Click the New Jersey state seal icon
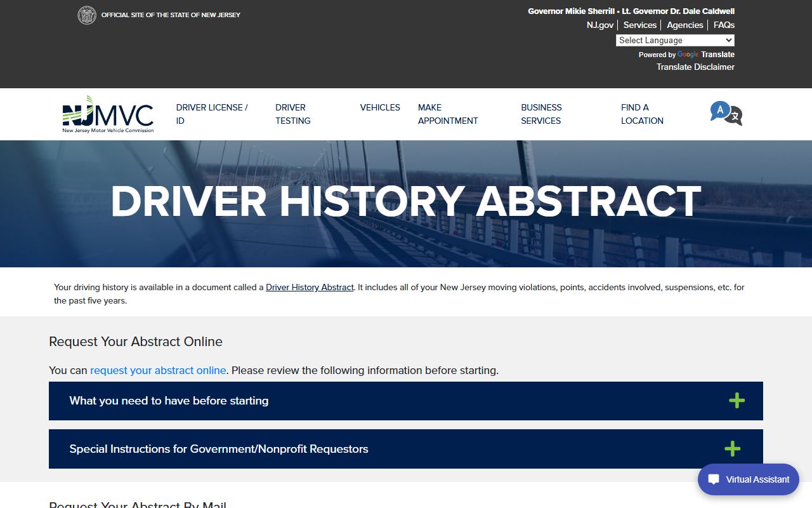The image size is (812, 508). coord(87,15)
